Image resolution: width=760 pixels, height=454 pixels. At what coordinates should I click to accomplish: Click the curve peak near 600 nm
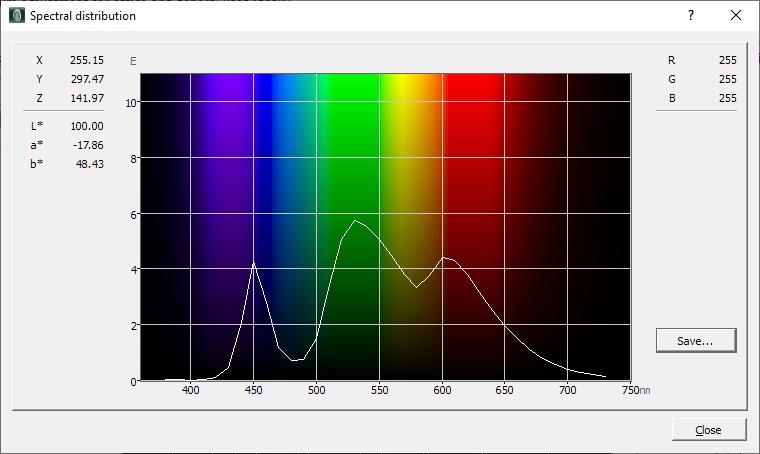(444, 258)
